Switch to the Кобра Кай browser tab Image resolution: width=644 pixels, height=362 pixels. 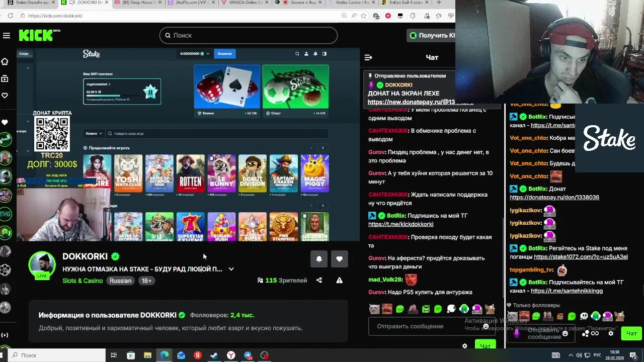click(x=405, y=3)
